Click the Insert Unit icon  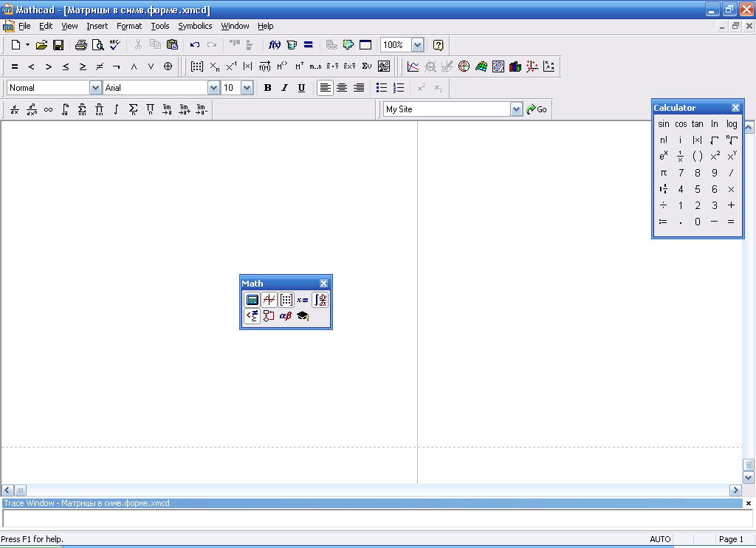[x=292, y=45]
